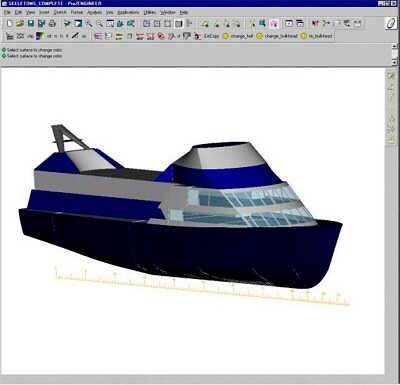400x385 pixels.
Task: Click the pink-framed icon beside the teal book
Action: (x=274, y=24)
